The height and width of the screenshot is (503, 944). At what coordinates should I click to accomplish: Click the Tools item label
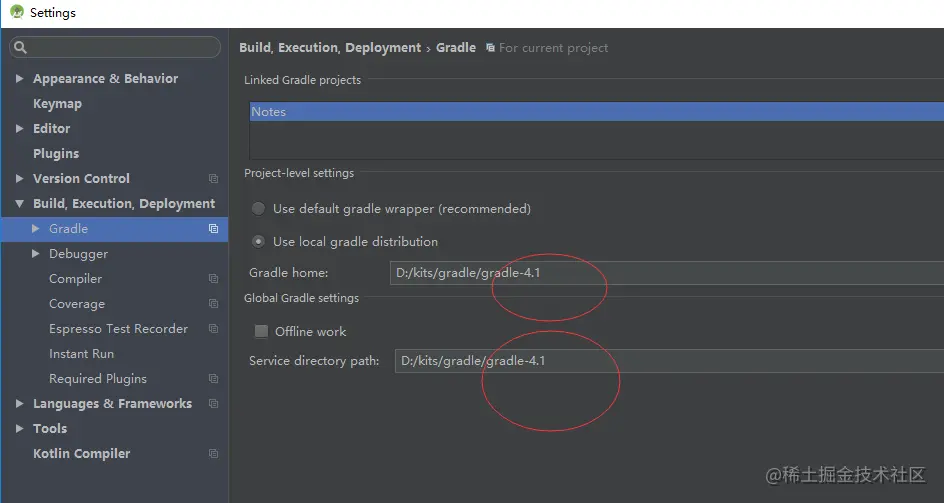tap(50, 428)
